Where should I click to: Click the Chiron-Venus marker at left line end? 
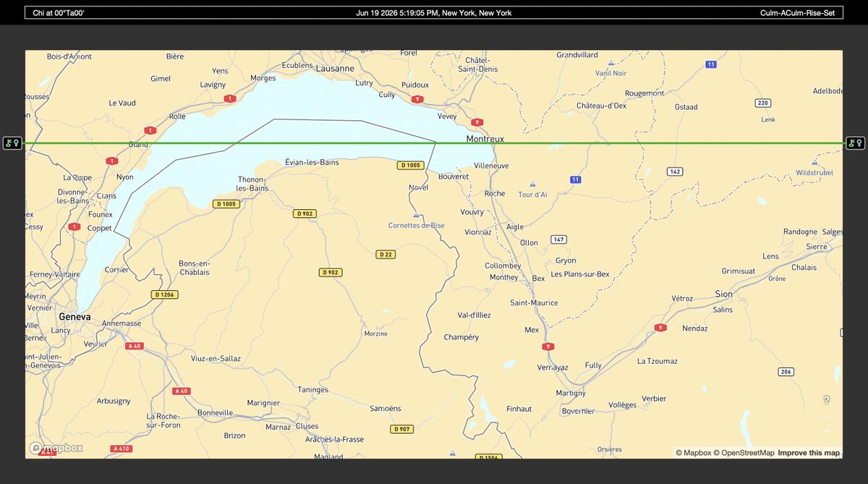(12, 143)
